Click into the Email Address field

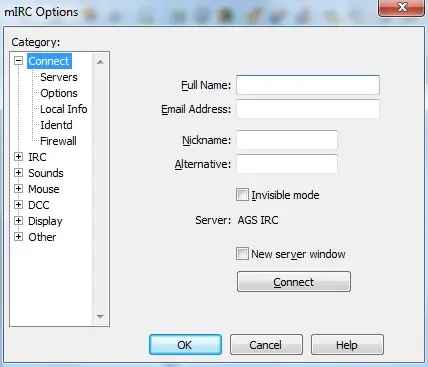(308, 109)
